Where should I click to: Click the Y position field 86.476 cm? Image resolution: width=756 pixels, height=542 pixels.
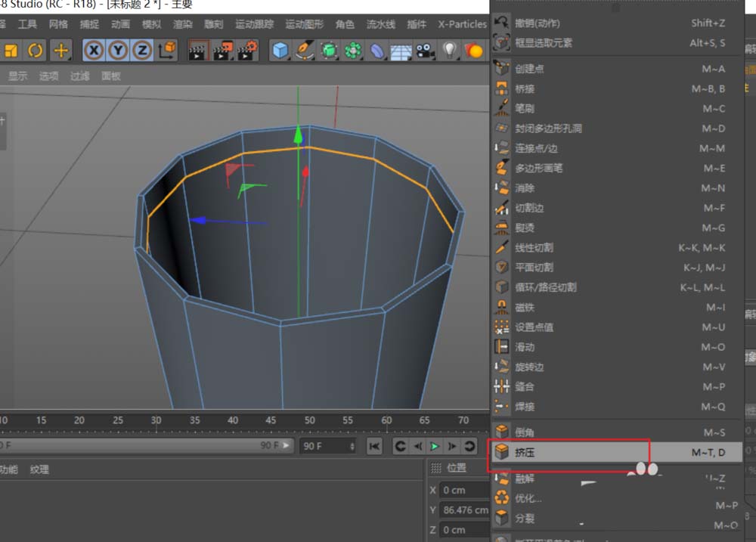coord(465,510)
